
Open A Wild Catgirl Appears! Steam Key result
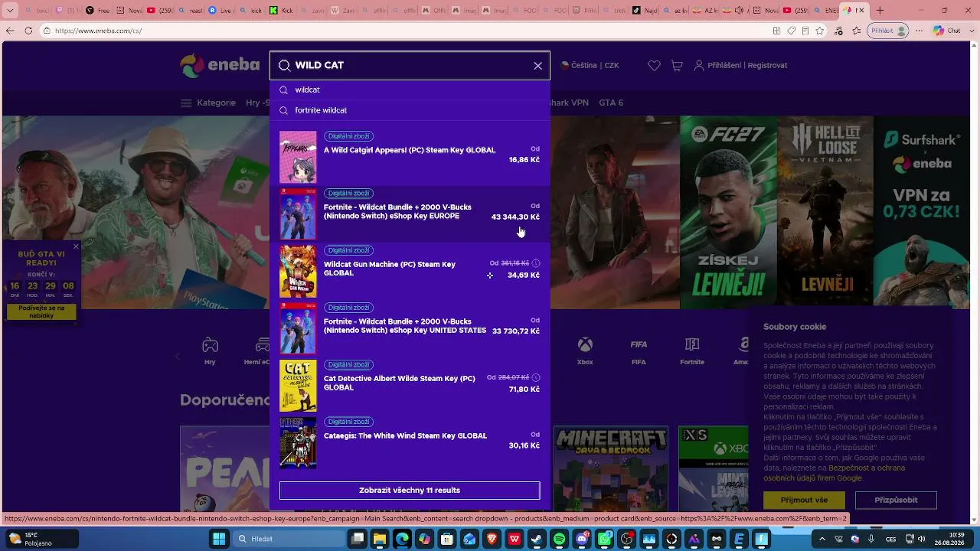tap(410, 157)
